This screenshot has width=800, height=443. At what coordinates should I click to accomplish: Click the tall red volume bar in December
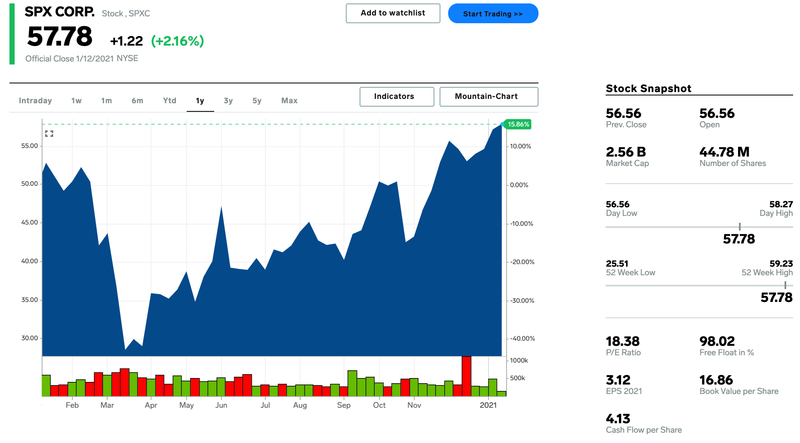click(466, 376)
